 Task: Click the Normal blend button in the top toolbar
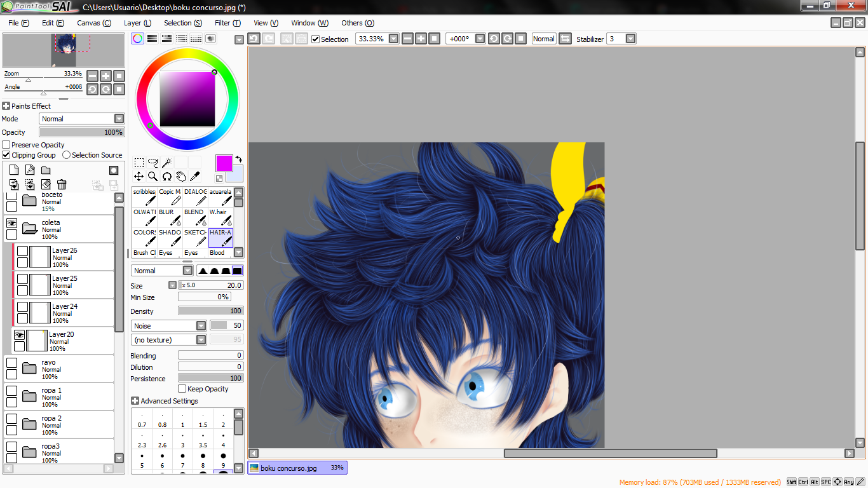[544, 39]
